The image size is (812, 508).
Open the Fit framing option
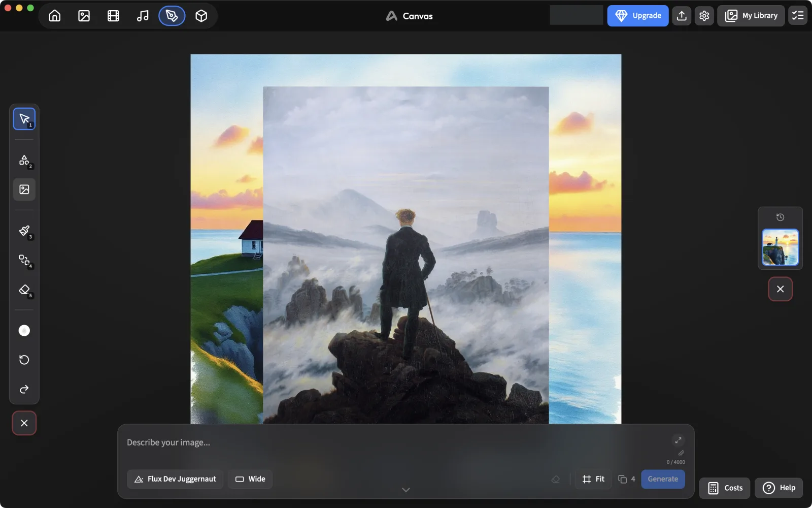(593, 479)
